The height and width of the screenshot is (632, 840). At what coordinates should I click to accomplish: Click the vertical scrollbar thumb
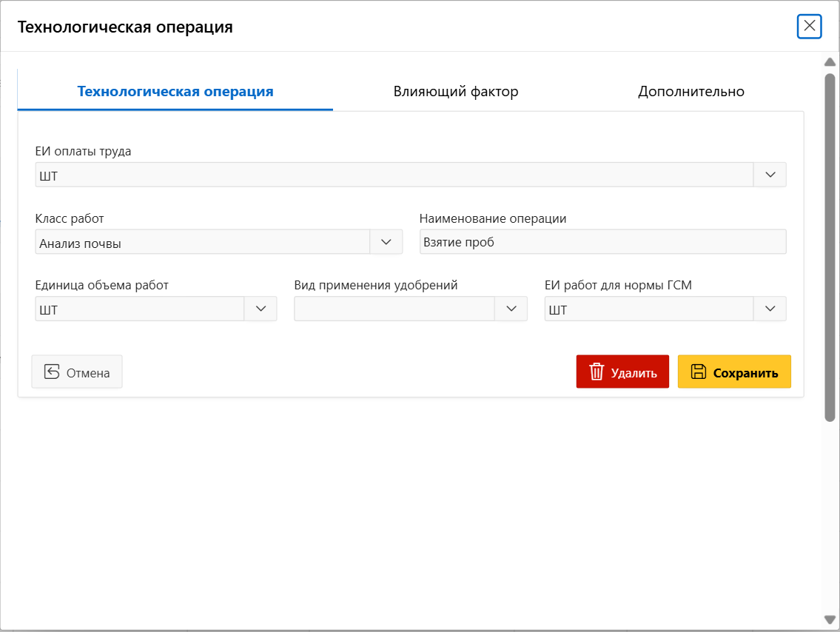[x=830, y=247]
